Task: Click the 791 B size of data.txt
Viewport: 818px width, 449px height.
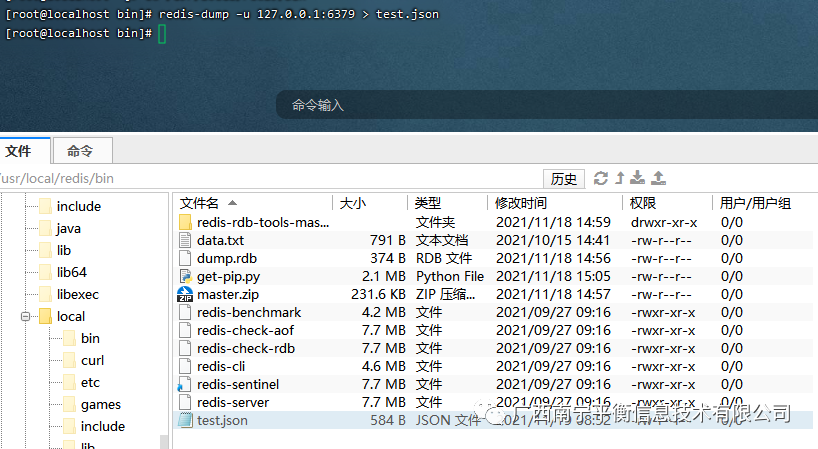Action: tap(388, 240)
